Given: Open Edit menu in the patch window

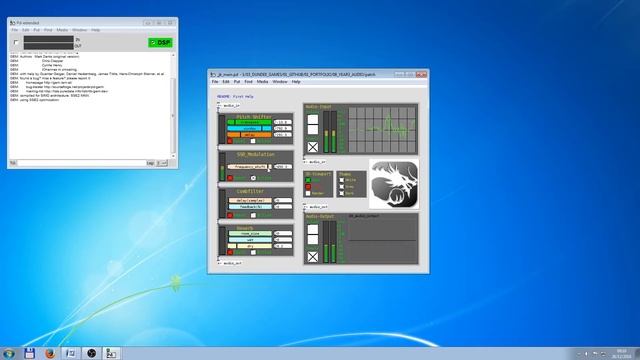Looking at the screenshot, I should (x=226, y=82).
